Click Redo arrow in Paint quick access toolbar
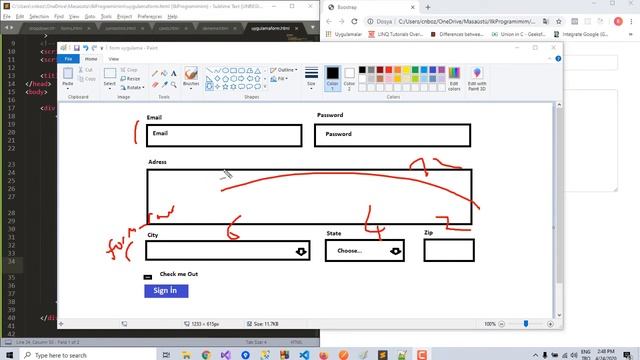The width and height of the screenshot is (640, 360). 94,48
